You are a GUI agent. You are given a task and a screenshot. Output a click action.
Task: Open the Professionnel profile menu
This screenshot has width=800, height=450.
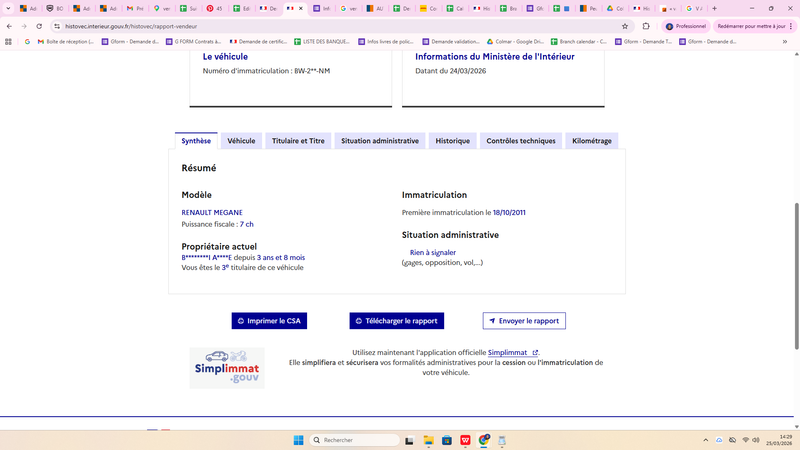686,26
